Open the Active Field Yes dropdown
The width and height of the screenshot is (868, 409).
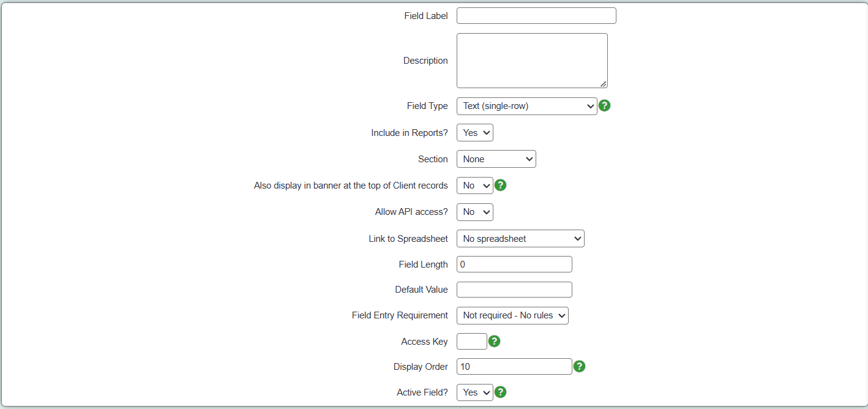[x=474, y=392]
